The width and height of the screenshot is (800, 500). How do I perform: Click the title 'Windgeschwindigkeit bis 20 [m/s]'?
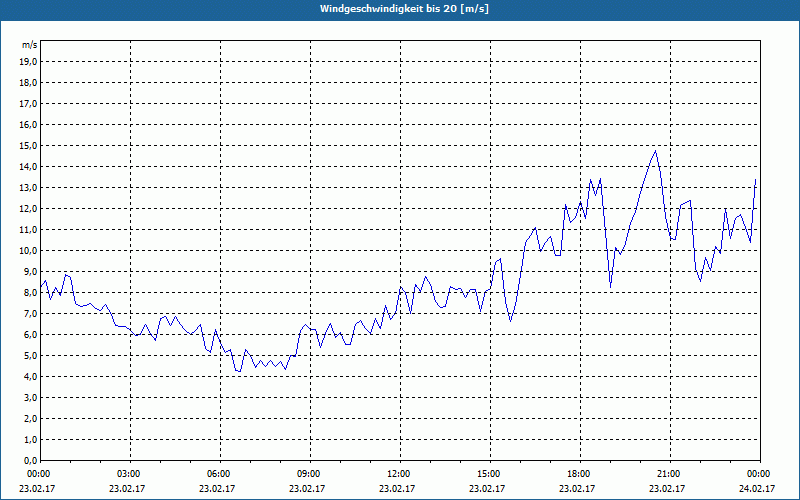click(405, 9)
